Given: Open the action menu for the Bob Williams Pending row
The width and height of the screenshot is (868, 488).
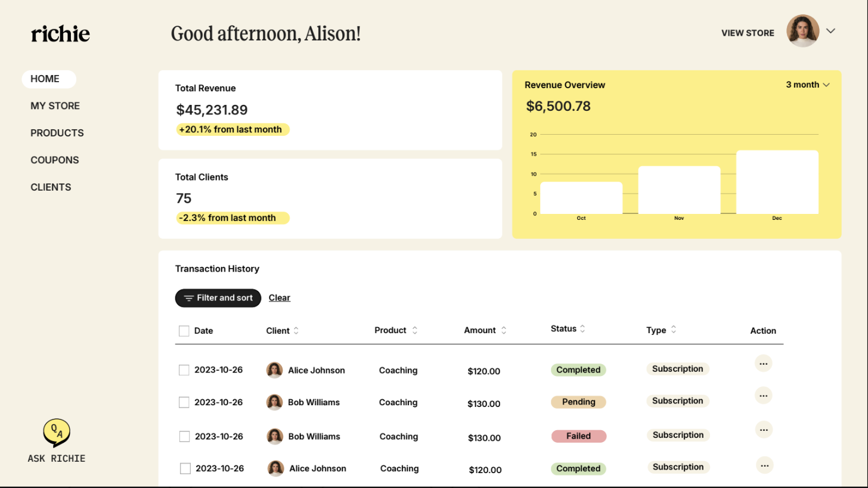Looking at the screenshot, I should (x=764, y=395).
